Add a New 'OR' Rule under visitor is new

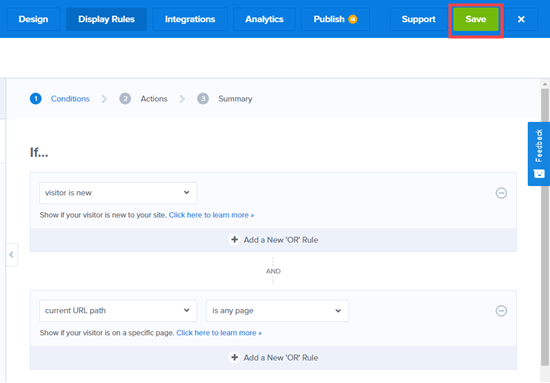[274, 240]
